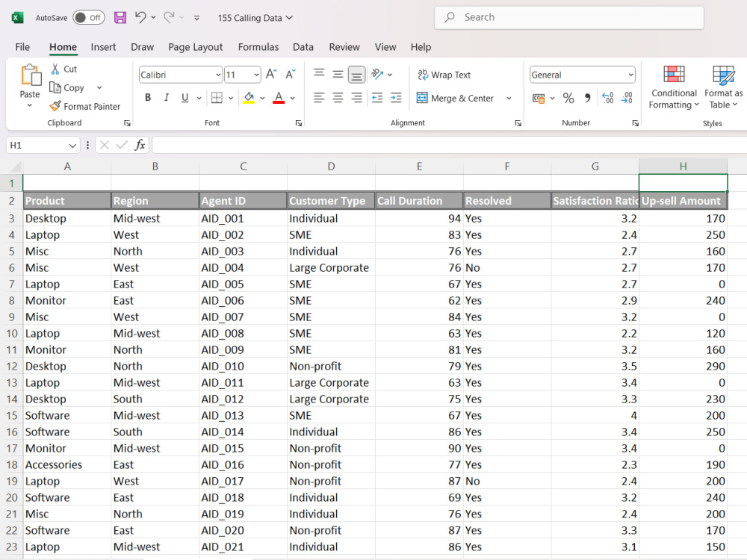This screenshot has width=747, height=560.
Task: Click into the formula bar
Action: [447, 145]
